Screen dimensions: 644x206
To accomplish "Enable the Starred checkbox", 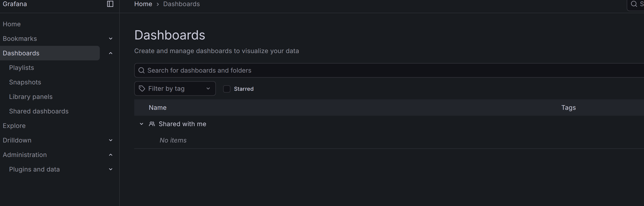I will pyautogui.click(x=227, y=89).
